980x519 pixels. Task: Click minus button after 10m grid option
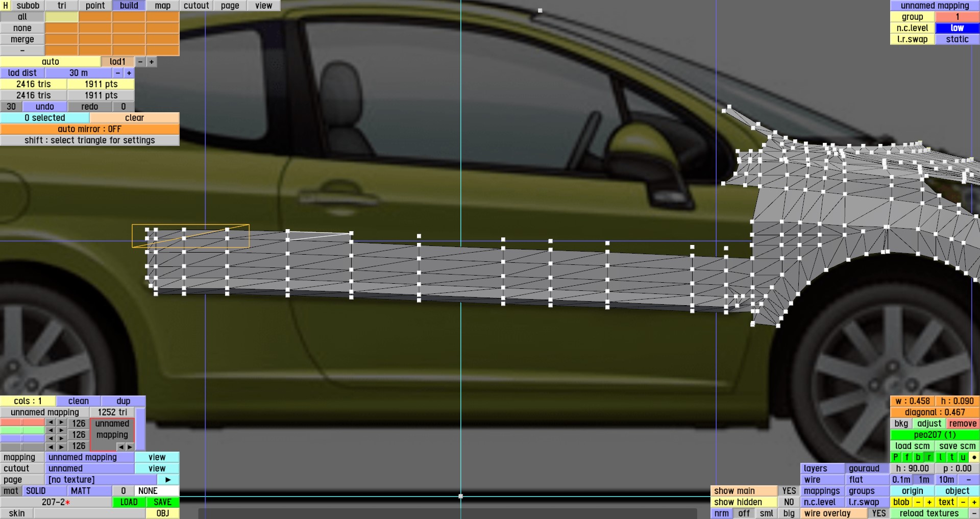pyautogui.click(x=969, y=480)
